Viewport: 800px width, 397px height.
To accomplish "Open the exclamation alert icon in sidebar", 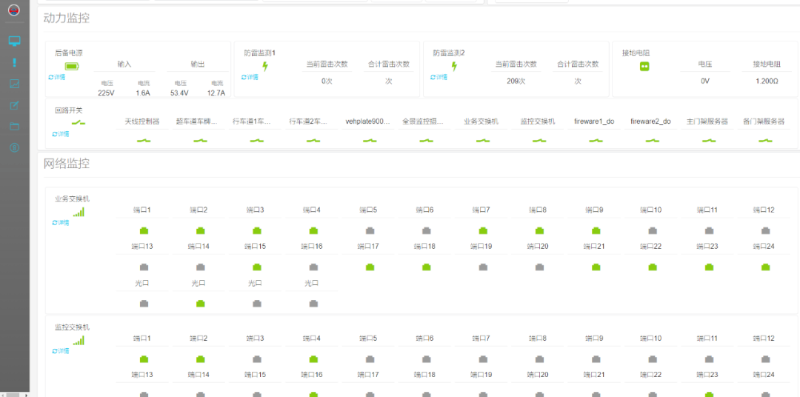I will point(14,63).
